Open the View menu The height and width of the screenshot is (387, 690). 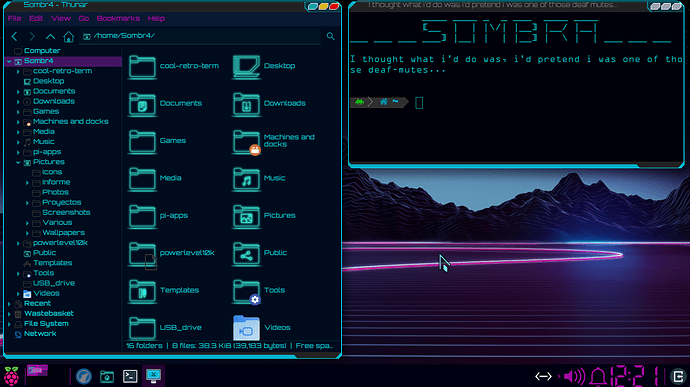pyautogui.click(x=61, y=18)
